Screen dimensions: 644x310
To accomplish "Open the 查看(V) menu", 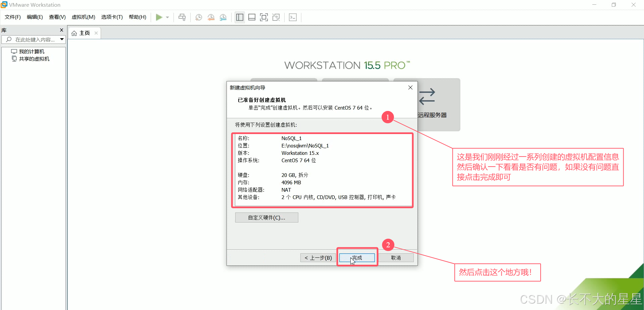I will [57, 17].
